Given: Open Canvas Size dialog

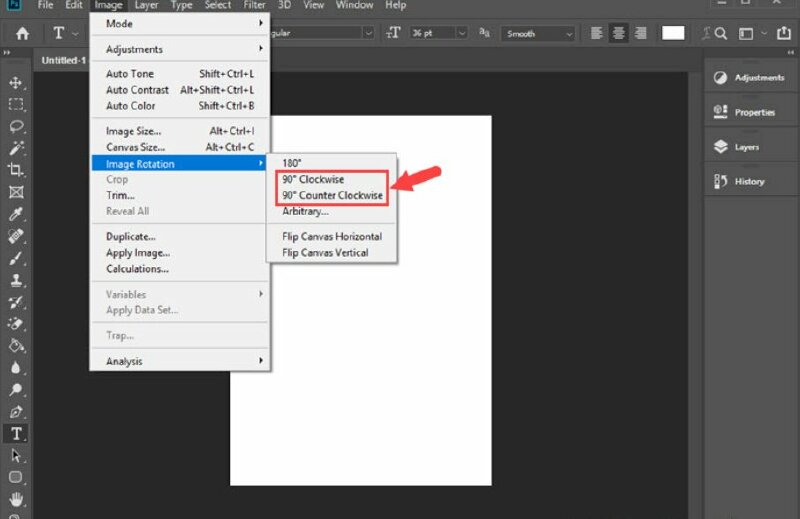Looking at the screenshot, I should pos(180,147).
